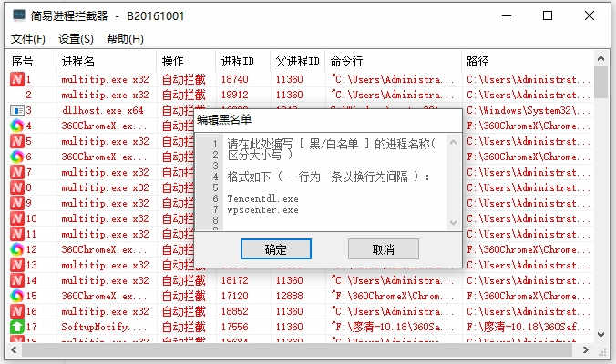The image size is (616, 364).
Task: Click the dllhost.exe window icon in row 3
Action: tap(17, 110)
